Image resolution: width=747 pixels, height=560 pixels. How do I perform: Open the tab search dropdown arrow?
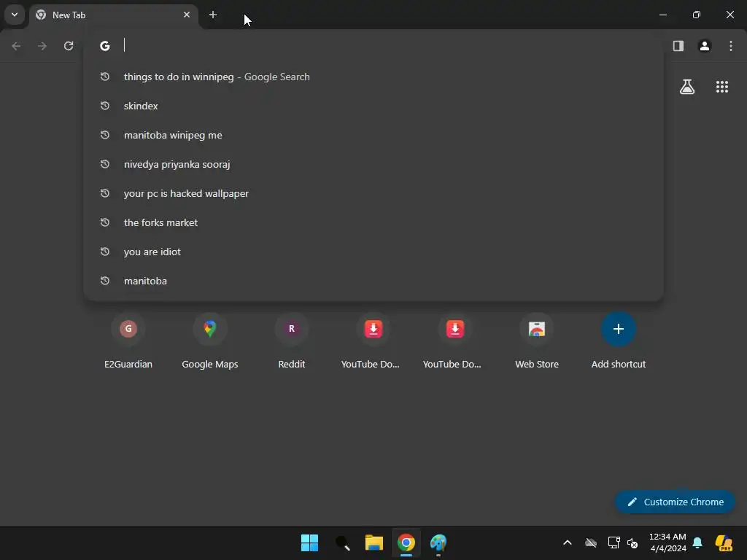(x=15, y=15)
